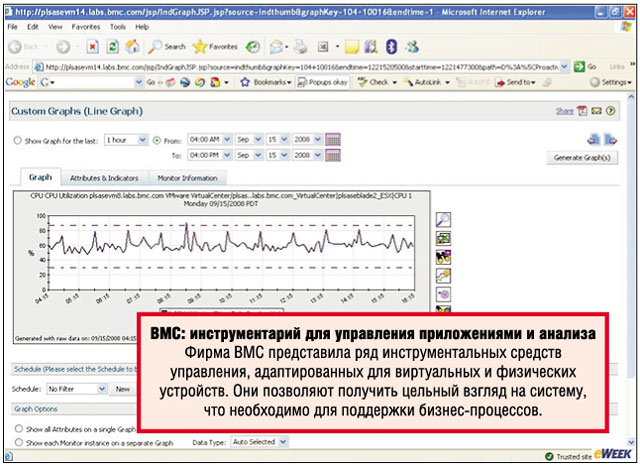Select 'Show all Attributes on a single Graph'
The image size is (640, 467).
(19, 429)
